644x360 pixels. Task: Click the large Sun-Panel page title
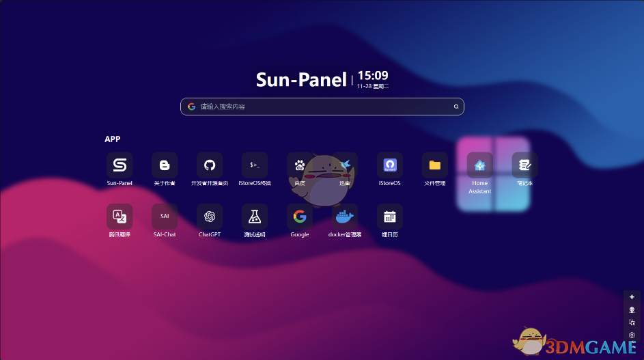[x=301, y=80]
